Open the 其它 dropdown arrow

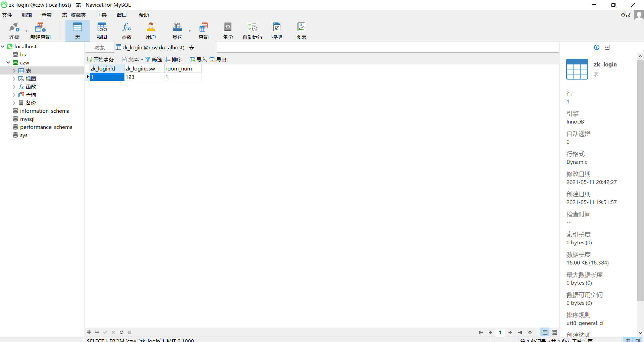(x=190, y=31)
